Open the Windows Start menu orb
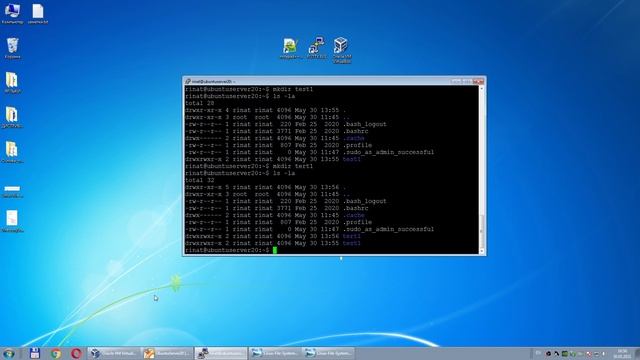This screenshot has height=360, width=640. click(9, 353)
